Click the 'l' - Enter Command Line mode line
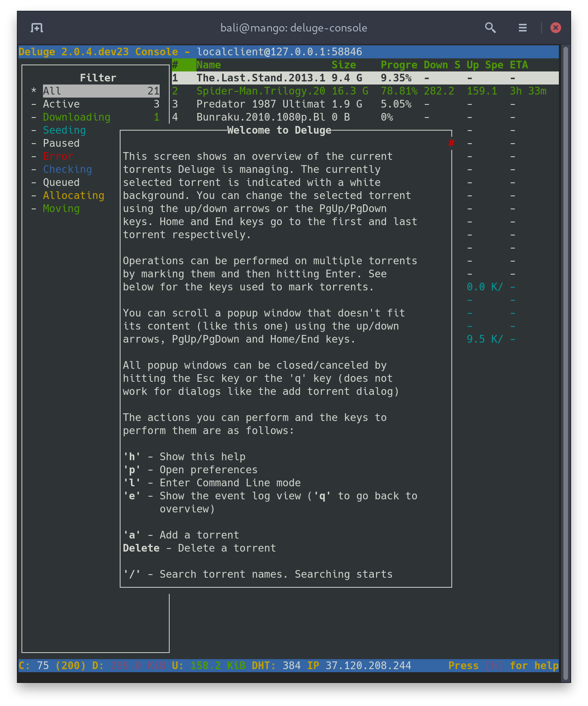This screenshot has width=588, height=706. (211, 483)
